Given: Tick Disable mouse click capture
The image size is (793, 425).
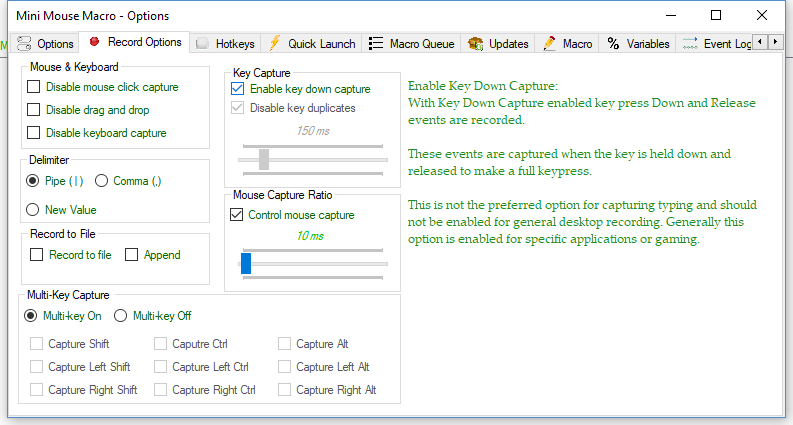Looking at the screenshot, I should 33,87.
